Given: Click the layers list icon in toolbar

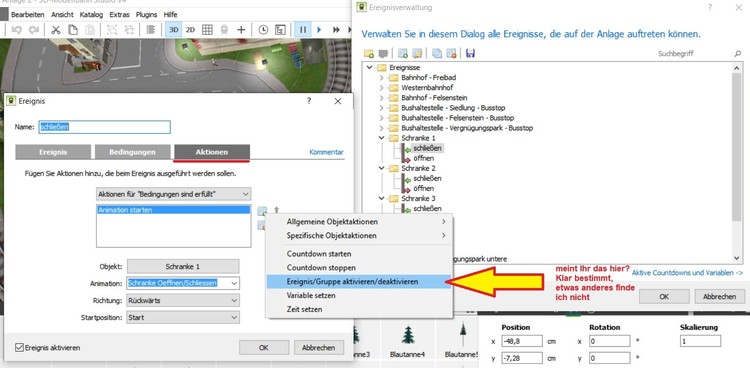Looking at the screenshot, I should pos(151,30).
